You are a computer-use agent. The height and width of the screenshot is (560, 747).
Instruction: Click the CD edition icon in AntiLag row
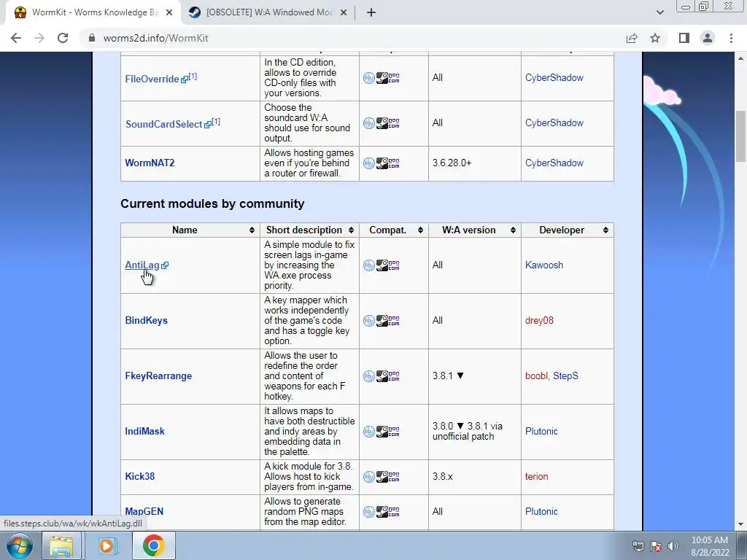tap(368, 265)
